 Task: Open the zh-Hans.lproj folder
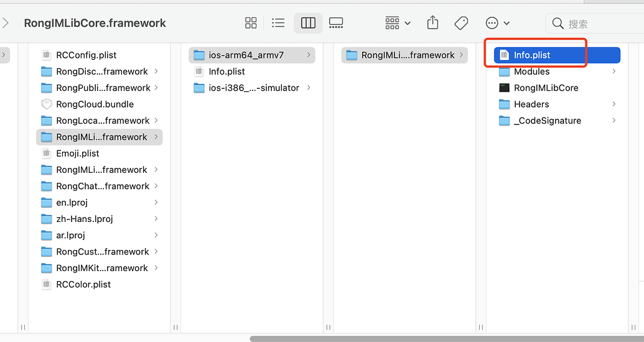tap(100, 219)
